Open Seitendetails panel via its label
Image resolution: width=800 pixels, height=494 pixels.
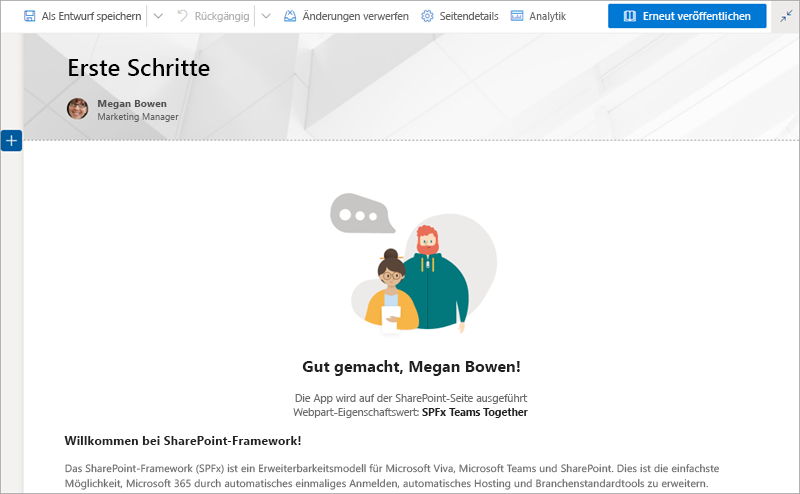click(x=469, y=16)
